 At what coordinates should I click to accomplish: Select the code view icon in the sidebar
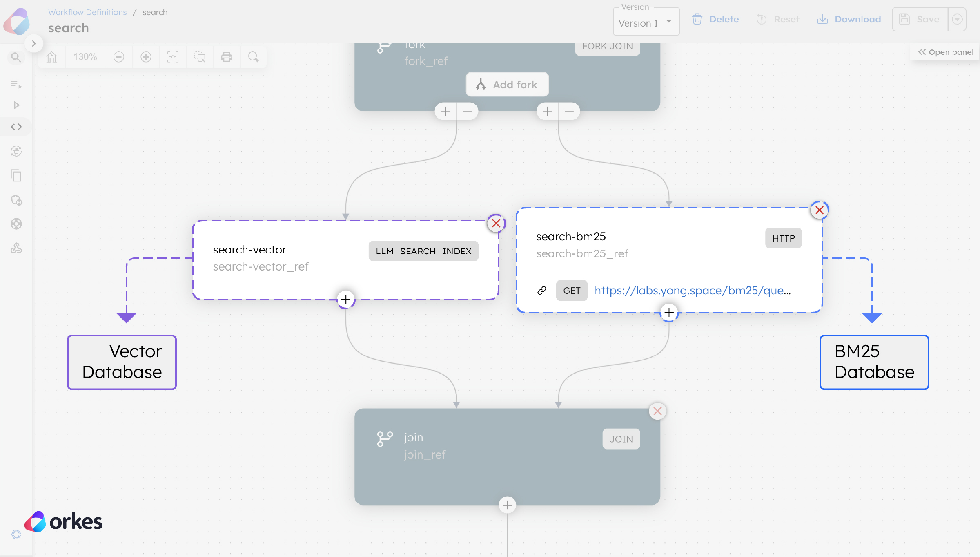[x=16, y=127]
